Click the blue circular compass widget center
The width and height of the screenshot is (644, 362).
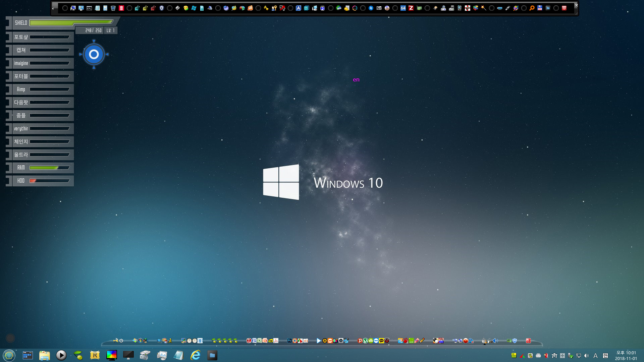point(94,54)
